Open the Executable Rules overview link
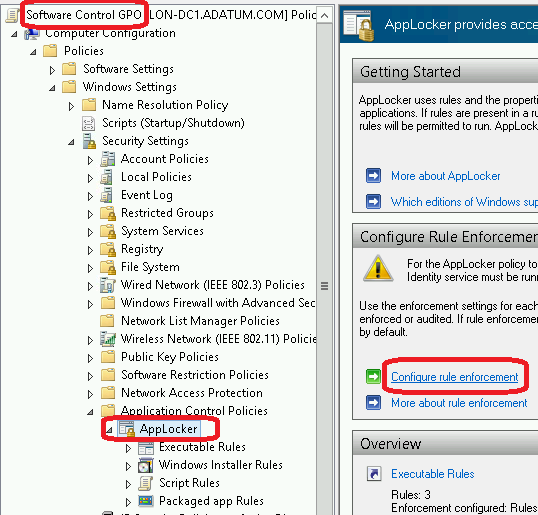538x515 pixels. [433, 474]
